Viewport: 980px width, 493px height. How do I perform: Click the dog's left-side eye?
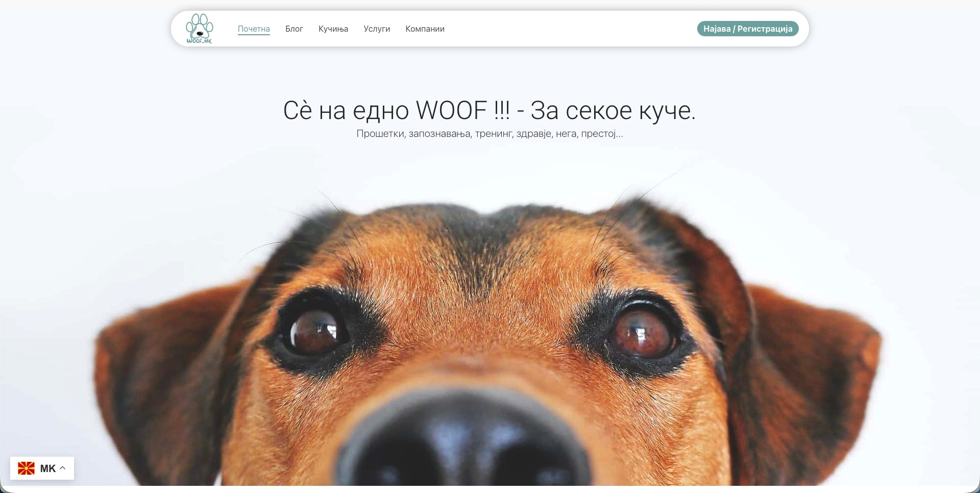[x=315, y=331]
